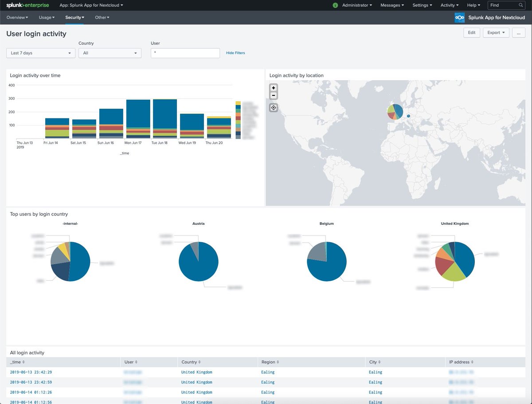This screenshot has height=404, width=532.
Task: Open the Last 7 days time range dropdown
Action: coord(41,53)
